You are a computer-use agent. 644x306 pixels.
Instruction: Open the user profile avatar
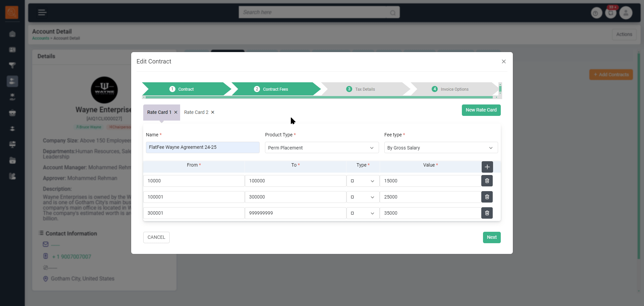(626, 13)
